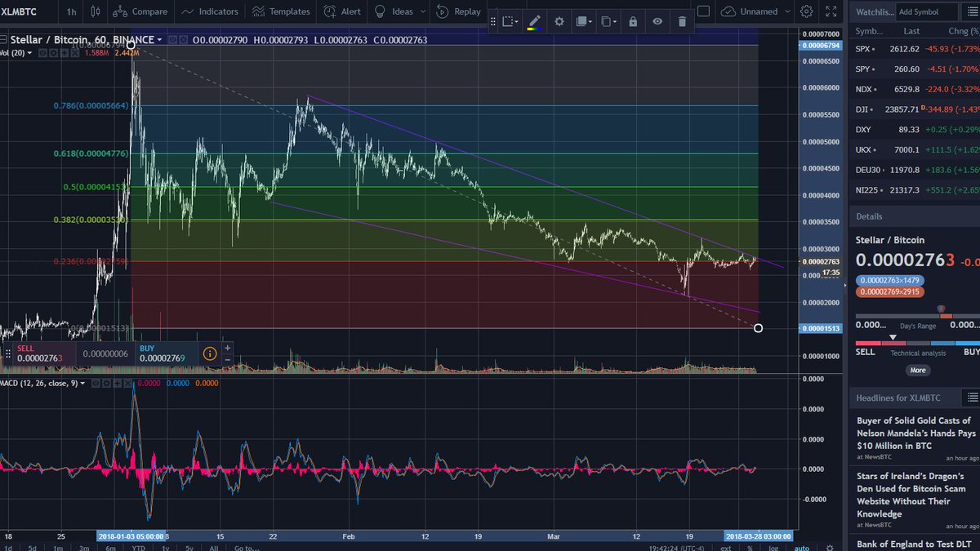The height and width of the screenshot is (551, 980).
Task: Start bar Replay mode
Action: [458, 11]
